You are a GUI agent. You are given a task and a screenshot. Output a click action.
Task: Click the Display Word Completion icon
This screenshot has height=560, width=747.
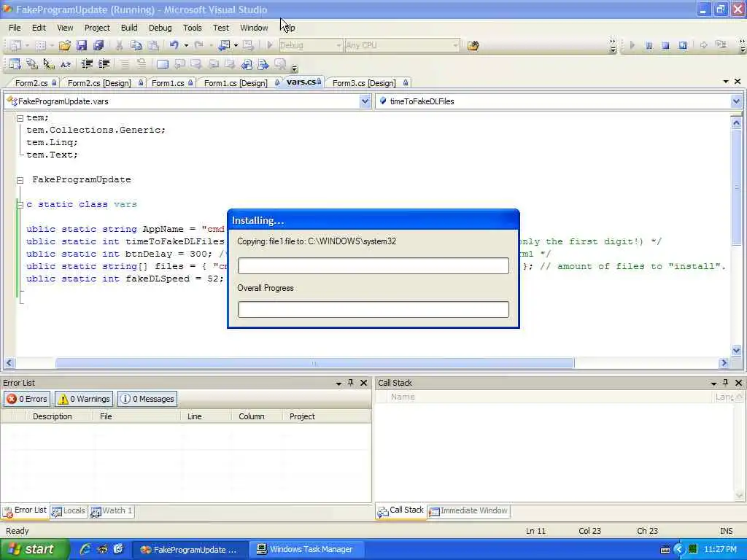pyautogui.click(x=66, y=64)
